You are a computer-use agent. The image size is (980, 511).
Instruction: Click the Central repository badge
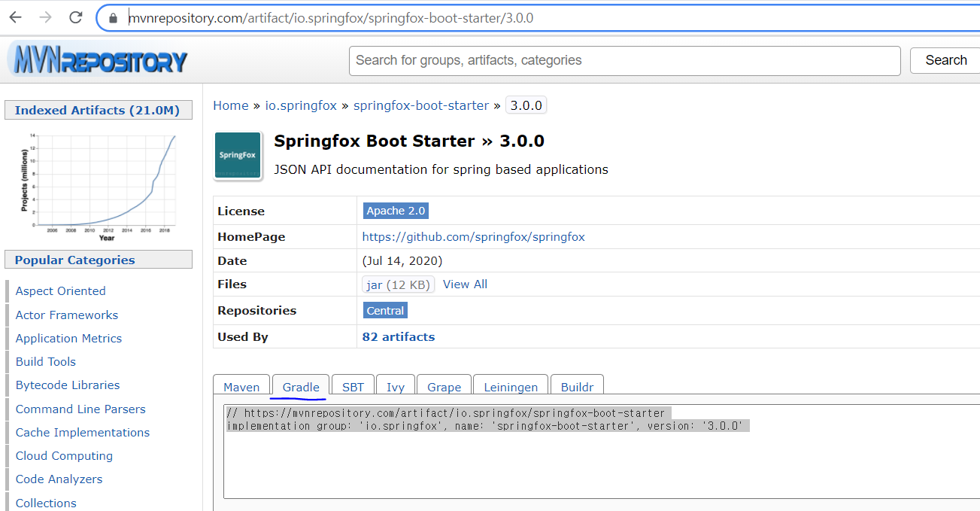coord(385,310)
